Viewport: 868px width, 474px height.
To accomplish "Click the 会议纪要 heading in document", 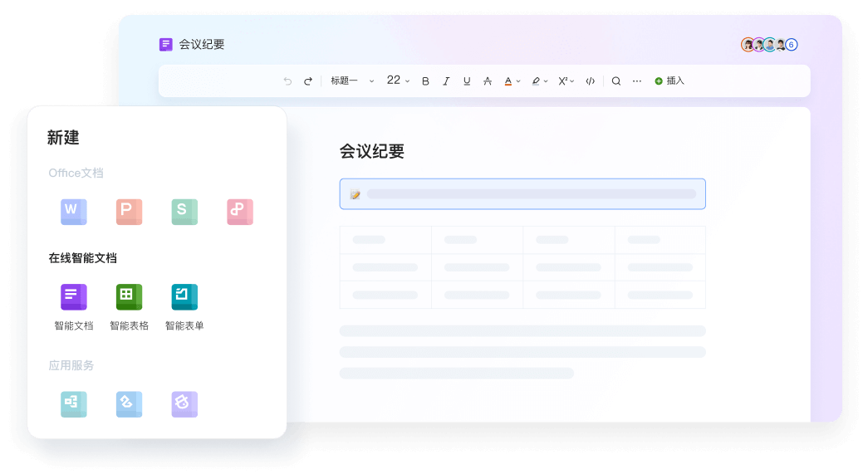I will [x=371, y=151].
